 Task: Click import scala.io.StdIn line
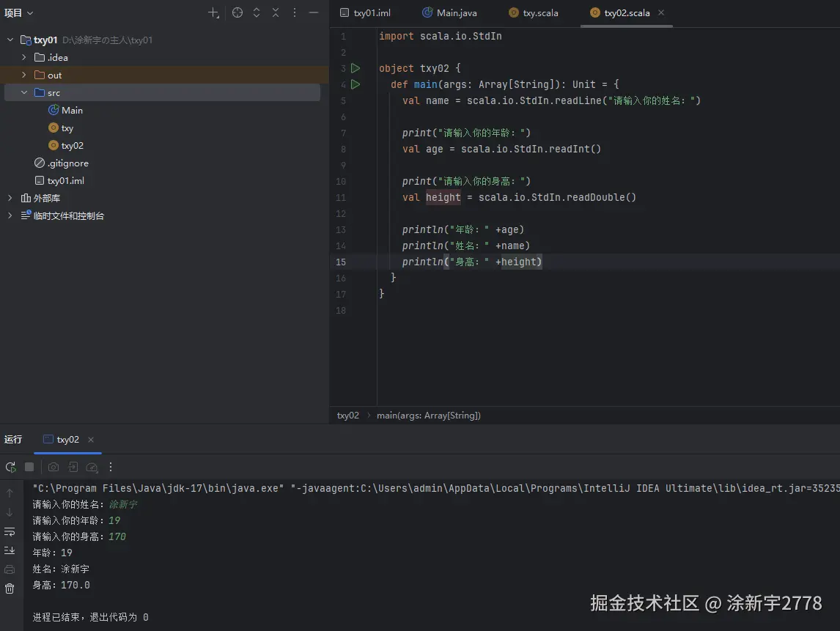tap(441, 36)
